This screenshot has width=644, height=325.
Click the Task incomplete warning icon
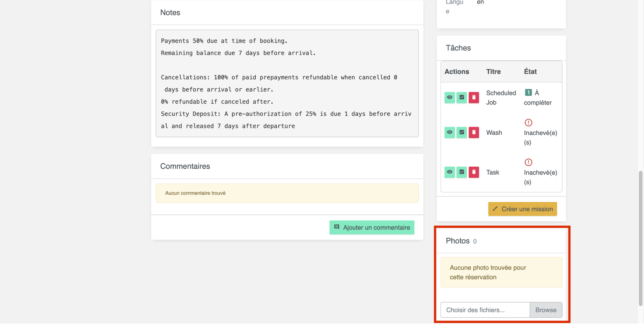[528, 162]
